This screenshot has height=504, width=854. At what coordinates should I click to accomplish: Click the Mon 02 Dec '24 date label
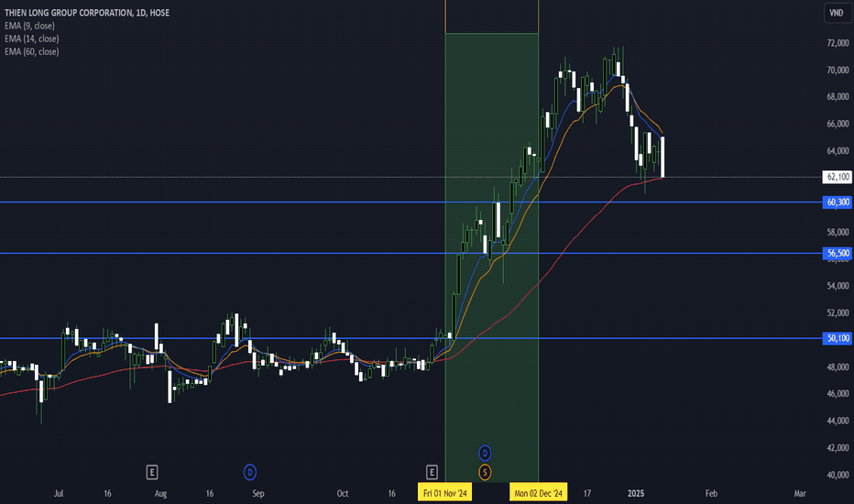pos(538,493)
